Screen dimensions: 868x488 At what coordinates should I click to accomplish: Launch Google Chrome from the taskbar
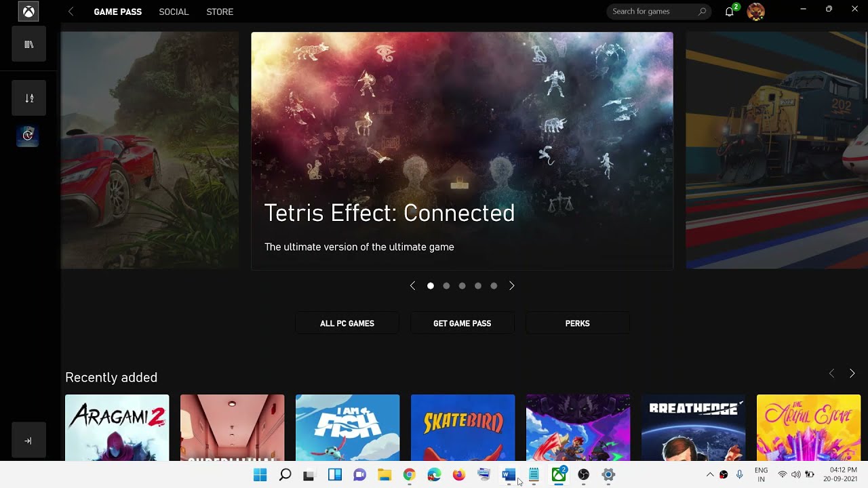point(409,475)
